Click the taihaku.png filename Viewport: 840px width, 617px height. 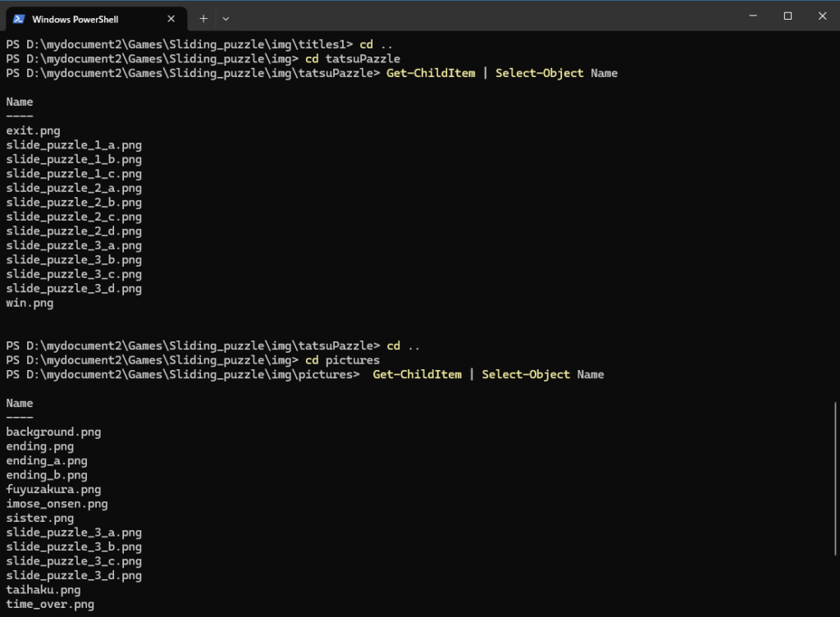tap(43, 590)
